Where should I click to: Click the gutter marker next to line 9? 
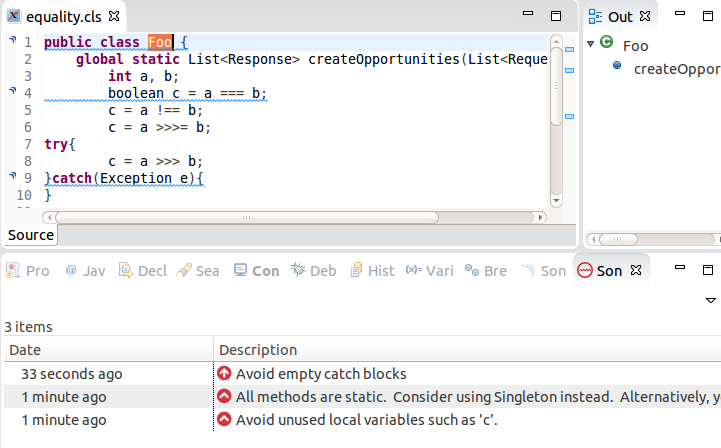click(x=12, y=177)
